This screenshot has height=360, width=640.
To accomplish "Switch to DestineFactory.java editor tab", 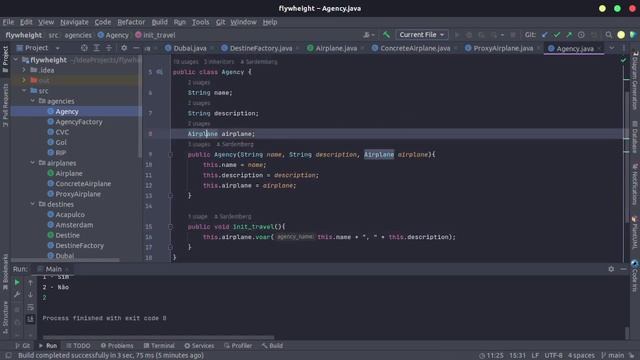I will click(260, 48).
